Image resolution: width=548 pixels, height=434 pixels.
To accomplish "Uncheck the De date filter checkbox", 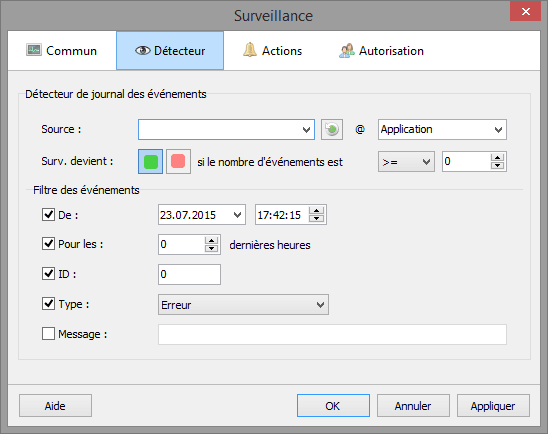I will point(48,215).
